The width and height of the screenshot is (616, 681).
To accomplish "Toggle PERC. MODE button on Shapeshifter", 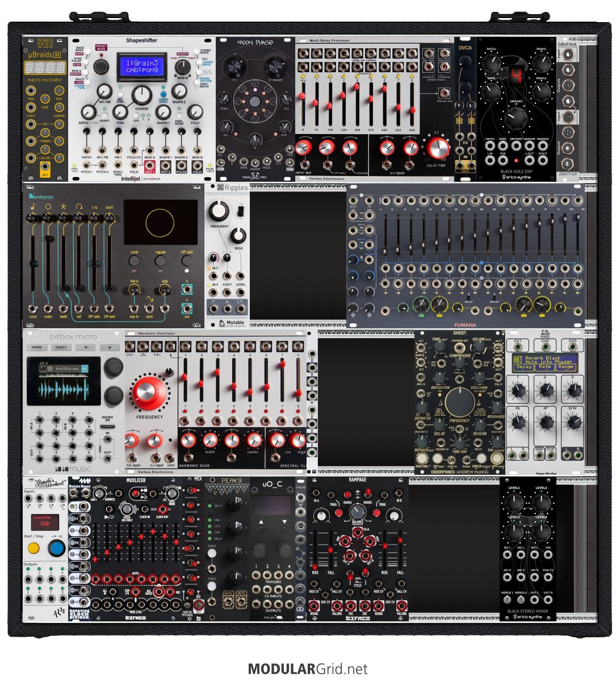I will tap(179, 115).
